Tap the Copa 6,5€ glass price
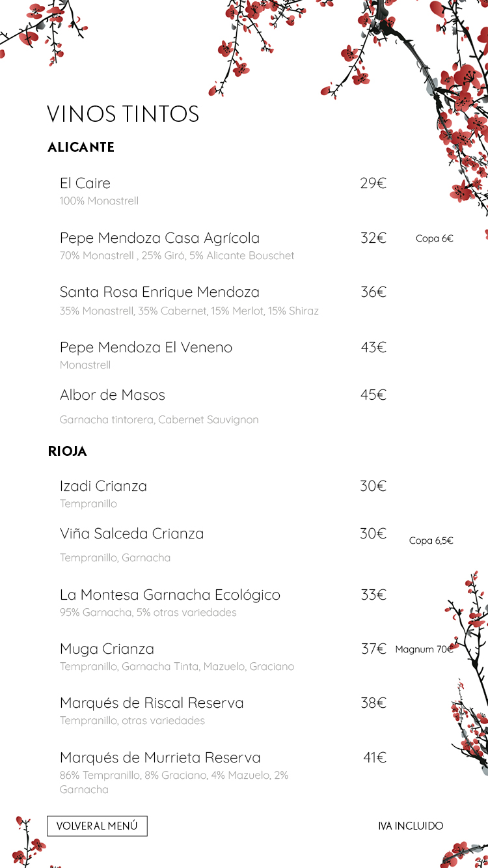The width and height of the screenshot is (488, 868). click(431, 541)
